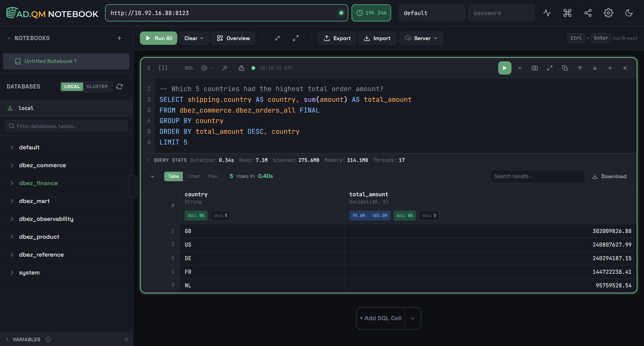Expand all cells icon
The width and height of the screenshot is (644, 346).
click(296, 38)
